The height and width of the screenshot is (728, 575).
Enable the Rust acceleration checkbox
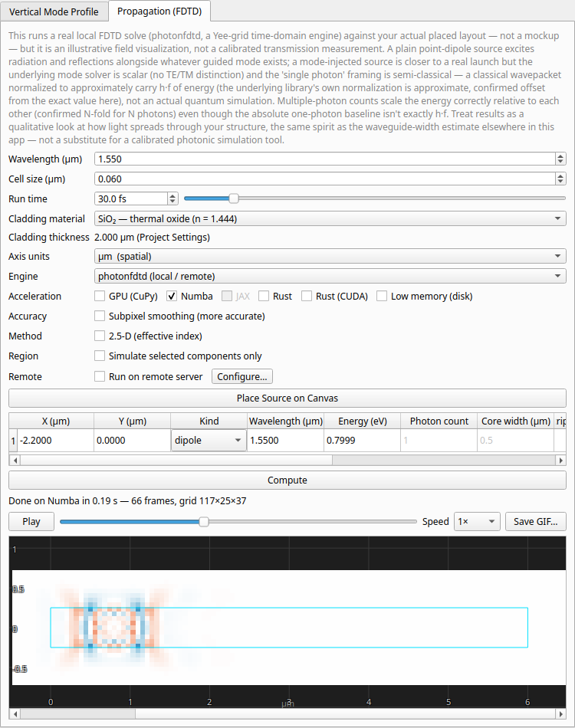[263, 297]
